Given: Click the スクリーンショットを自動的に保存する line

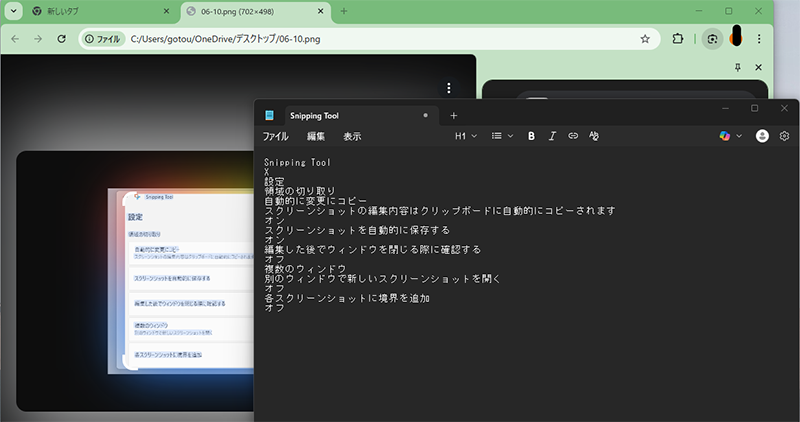Looking at the screenshot, I should pyautogui.click(x=357, y=230).
